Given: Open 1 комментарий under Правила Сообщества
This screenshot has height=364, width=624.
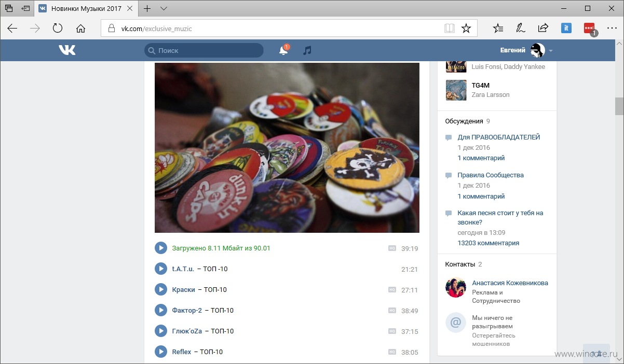Looking at the screenshot, I should (x=481, y=197).
